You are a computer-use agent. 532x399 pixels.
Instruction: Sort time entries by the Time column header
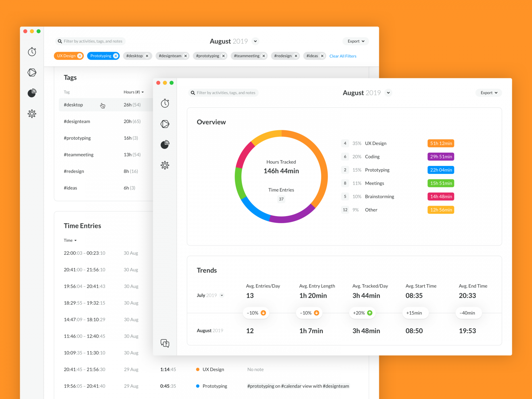[x=70, y=240]
